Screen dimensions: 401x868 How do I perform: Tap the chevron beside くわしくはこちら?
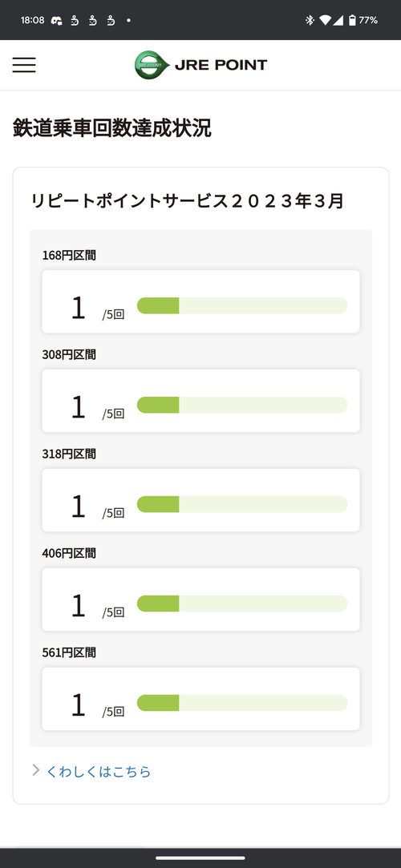[36, 770]
